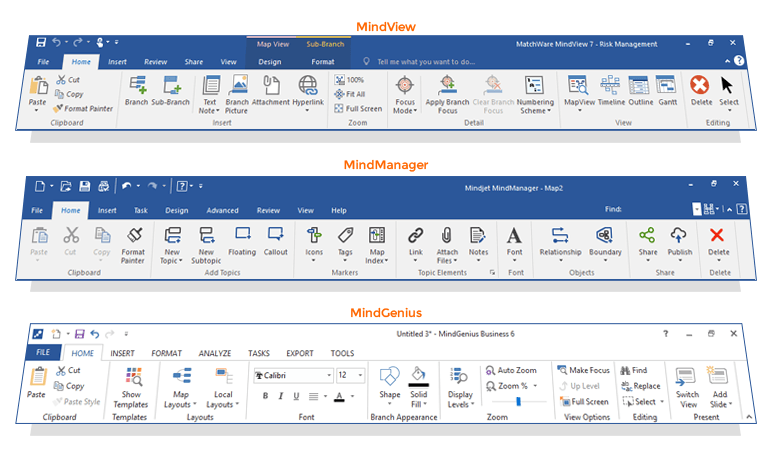The height and width of the screenshot is (450, 777).
Task: Enable Auto Zoom in MindGenius
Action: coord(511,370)
